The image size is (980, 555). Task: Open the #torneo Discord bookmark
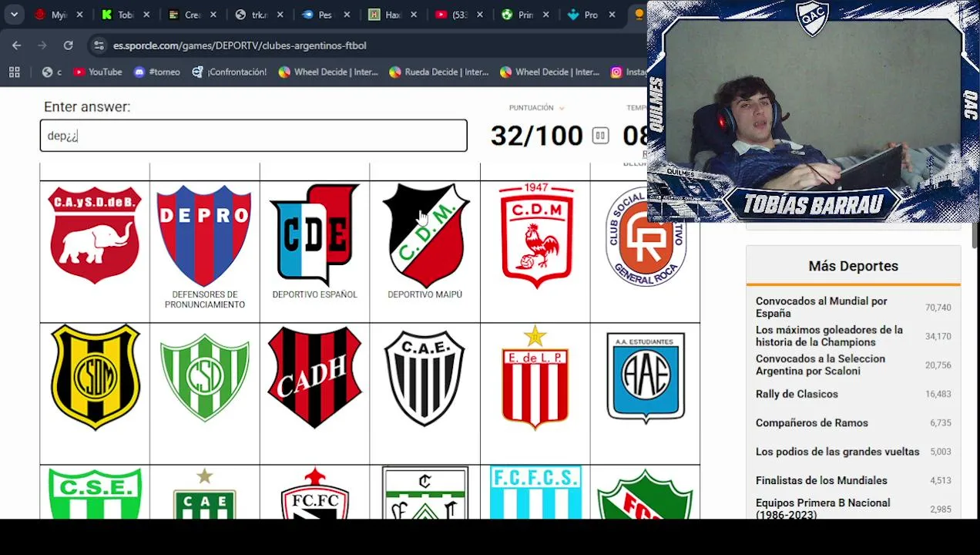point(156,72)
